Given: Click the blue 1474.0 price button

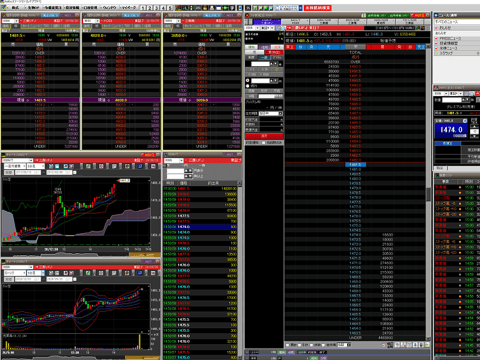Looking at the screenshot, I should [x=451, y=130].
